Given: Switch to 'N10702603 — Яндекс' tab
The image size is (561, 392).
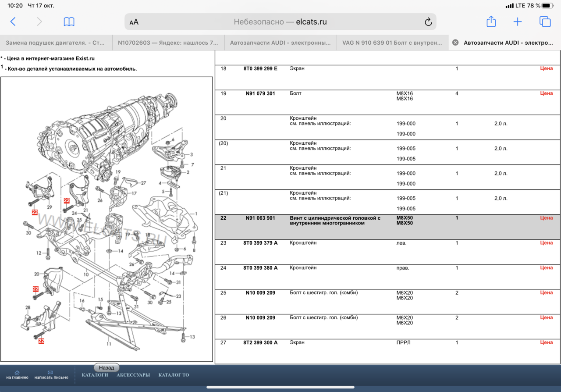Looking at the screenshot, I should (x=168, y=43).
